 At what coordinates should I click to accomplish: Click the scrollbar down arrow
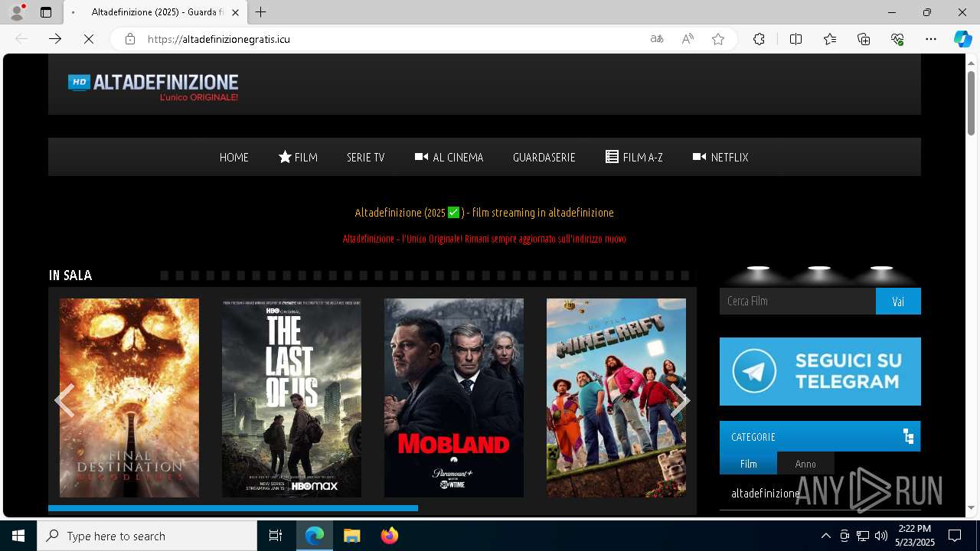[x=972, y=507]
